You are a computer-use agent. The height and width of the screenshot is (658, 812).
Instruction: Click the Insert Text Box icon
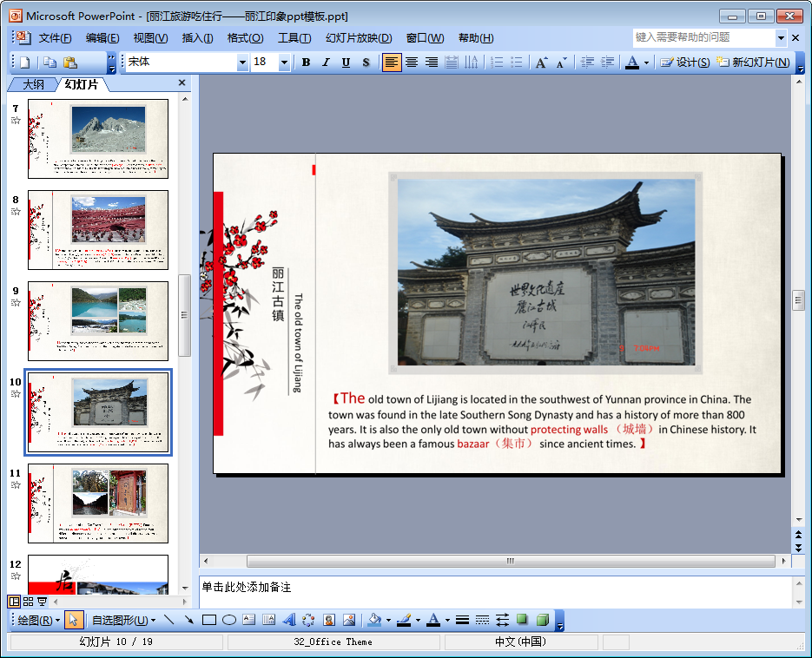[248, 620]
